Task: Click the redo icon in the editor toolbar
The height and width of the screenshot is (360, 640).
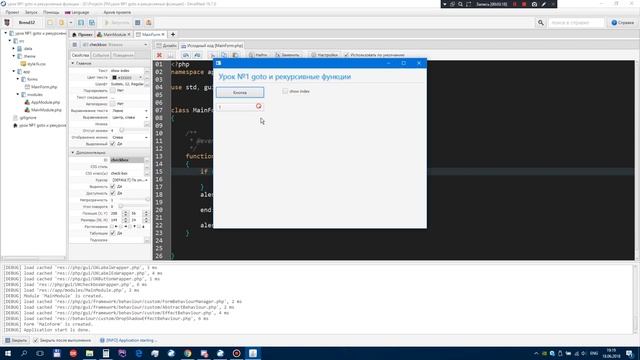Action: coord(197,55)
